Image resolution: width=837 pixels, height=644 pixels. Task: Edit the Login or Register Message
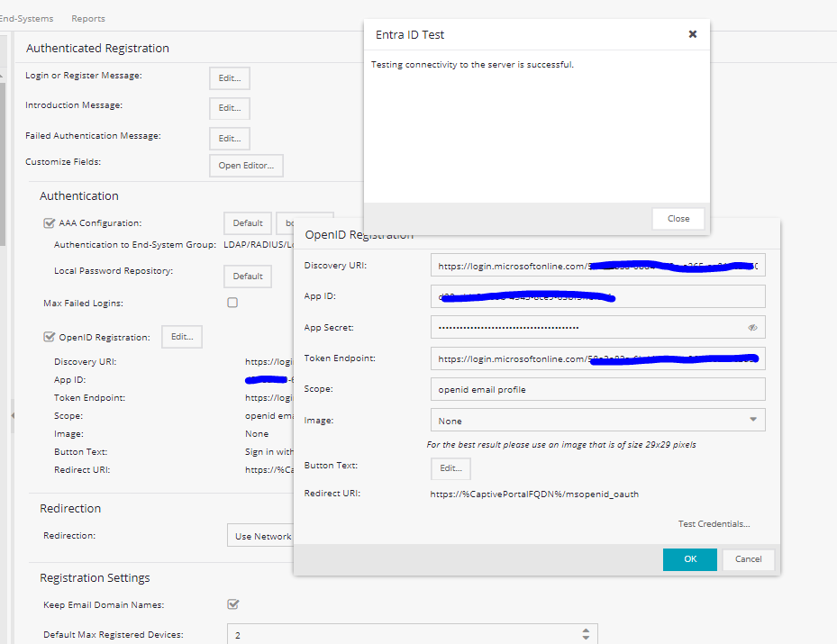point(229,78)
